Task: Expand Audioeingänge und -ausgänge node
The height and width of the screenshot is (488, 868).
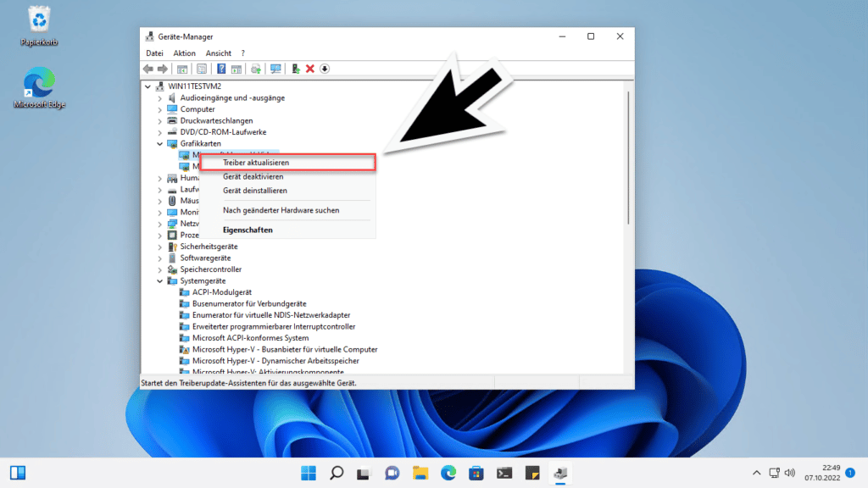Action: coord(160,98)
